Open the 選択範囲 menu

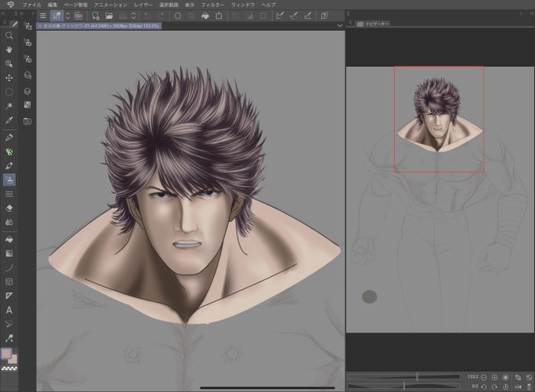click(x=169, y=5)
